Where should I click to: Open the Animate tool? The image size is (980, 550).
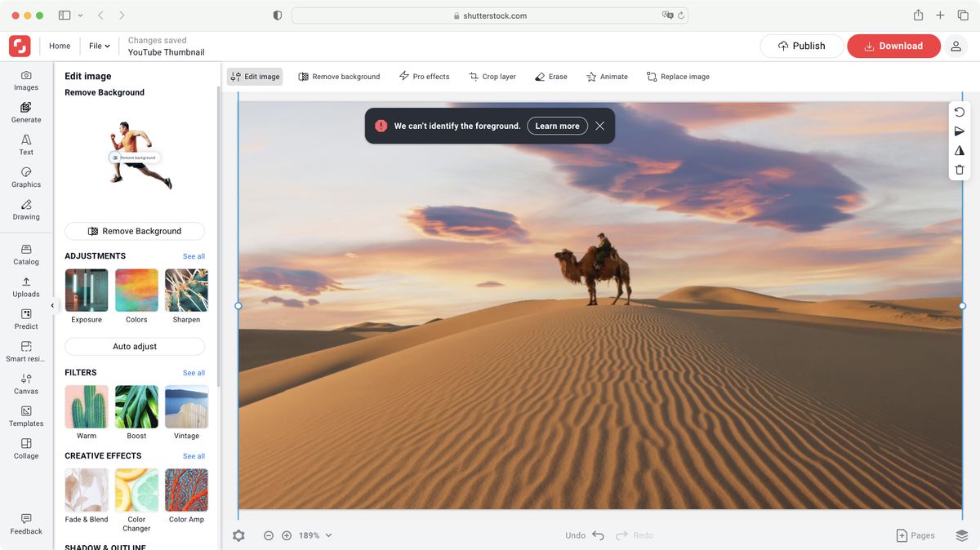point(606,76)
